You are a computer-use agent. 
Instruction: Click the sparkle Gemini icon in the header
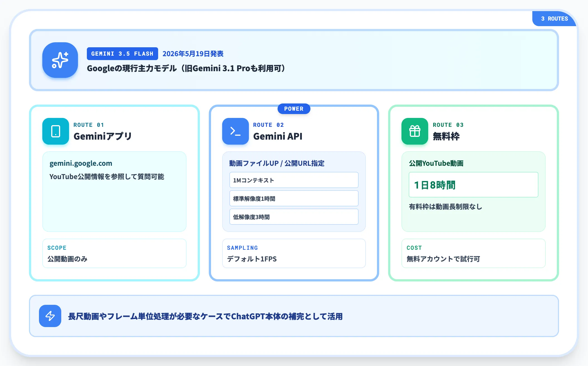pyautogui.click(x=60, y=60)
